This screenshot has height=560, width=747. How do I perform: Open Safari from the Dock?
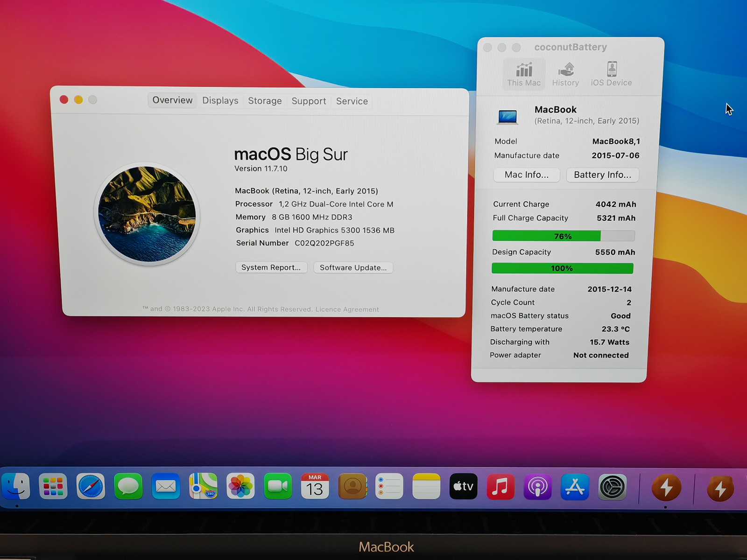point(91,486)
